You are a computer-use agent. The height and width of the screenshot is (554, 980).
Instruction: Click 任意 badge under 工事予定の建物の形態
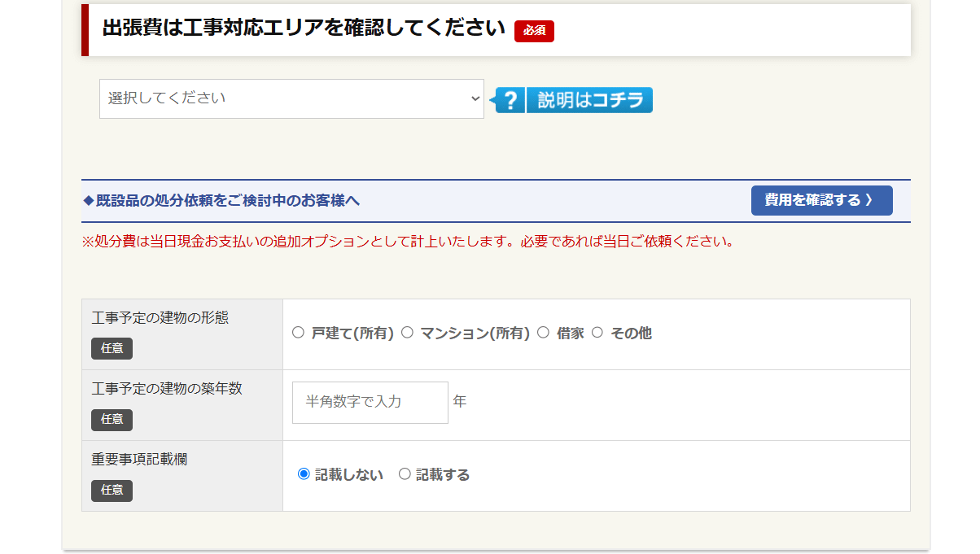[x=112, y=348]
